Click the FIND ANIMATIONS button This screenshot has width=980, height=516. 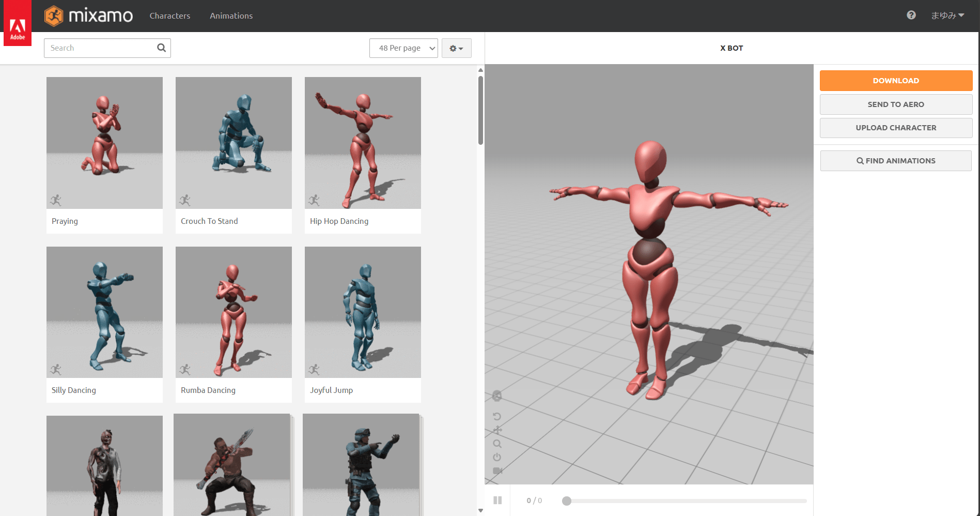coord(896,161)
